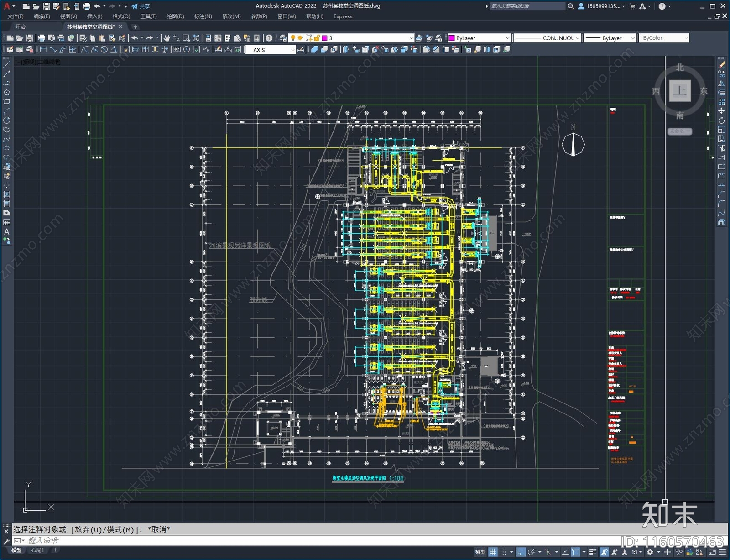Screen dimensions: 730x560
Task: Click the Linear dimension tool icon
Action: [43, 50]
